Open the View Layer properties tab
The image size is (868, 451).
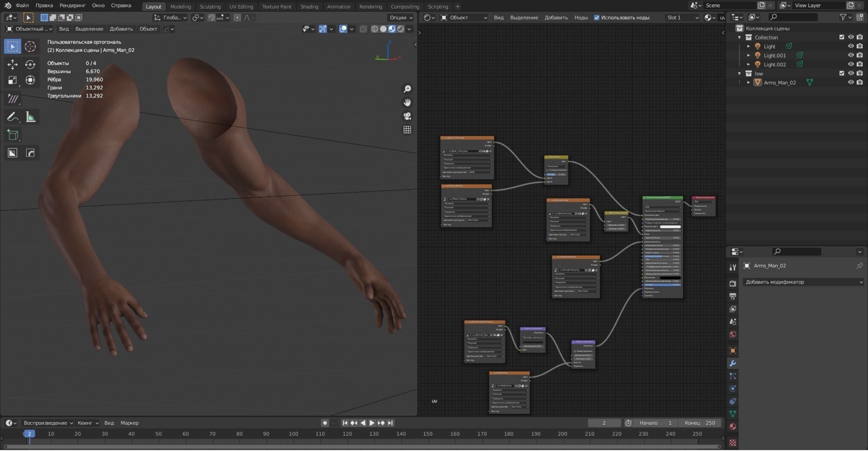point(733,309)
